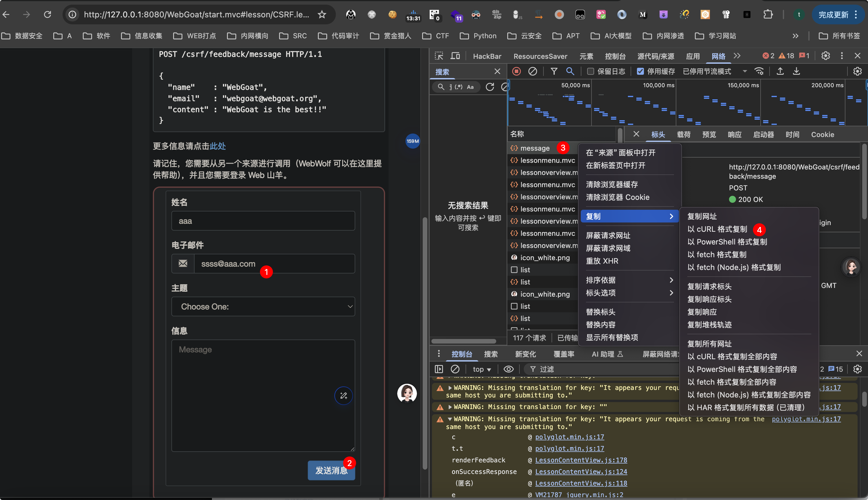Image resolution: width=868 pixels, height=500 pixels.
Task: Select 清除浏览器 Cookie menu item
Action: [x=618, y=197]
